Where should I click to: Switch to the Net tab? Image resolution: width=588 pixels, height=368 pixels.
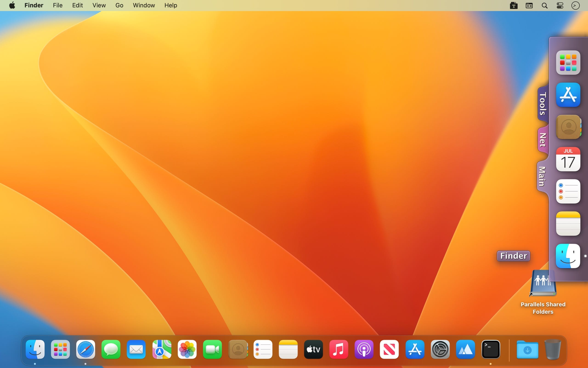[x=543, y=140]
